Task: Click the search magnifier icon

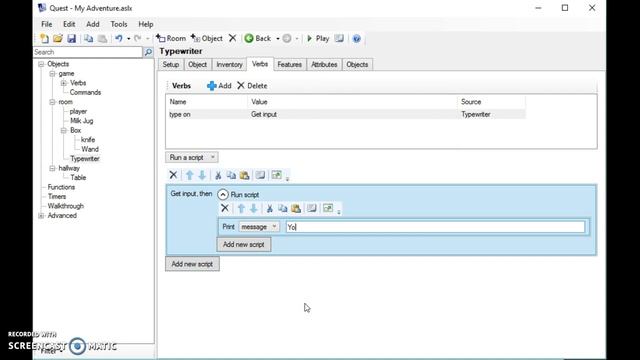Action: pyautogui.click(x=148, y=52)
